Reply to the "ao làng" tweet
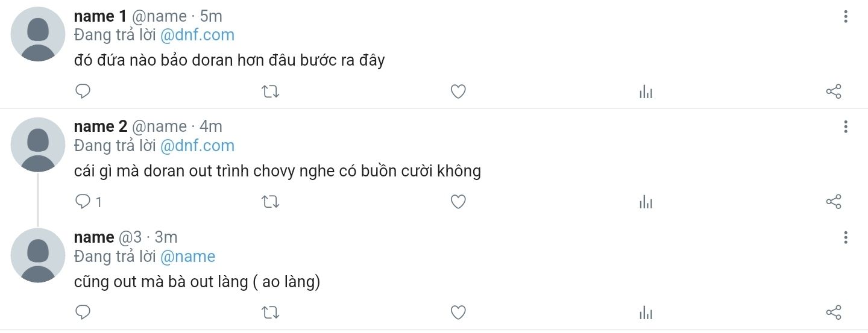This screenshot has height=333, width=868. tap(83, 312)
